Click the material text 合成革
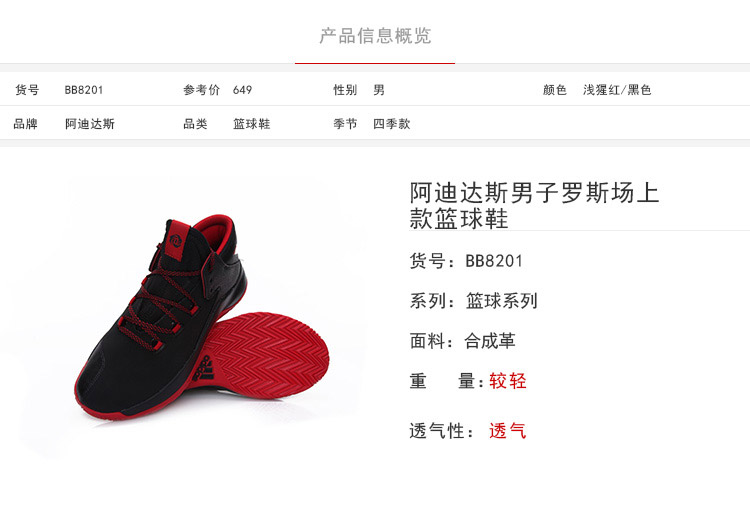This screenshot has width=750, height=510. [490, 341]
